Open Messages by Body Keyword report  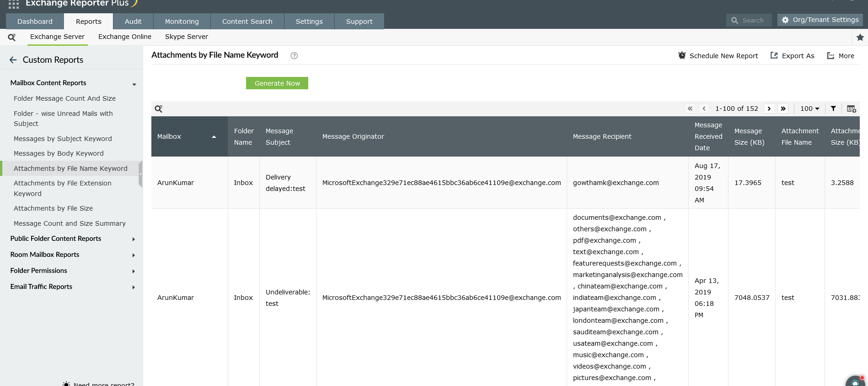point(59,153)
